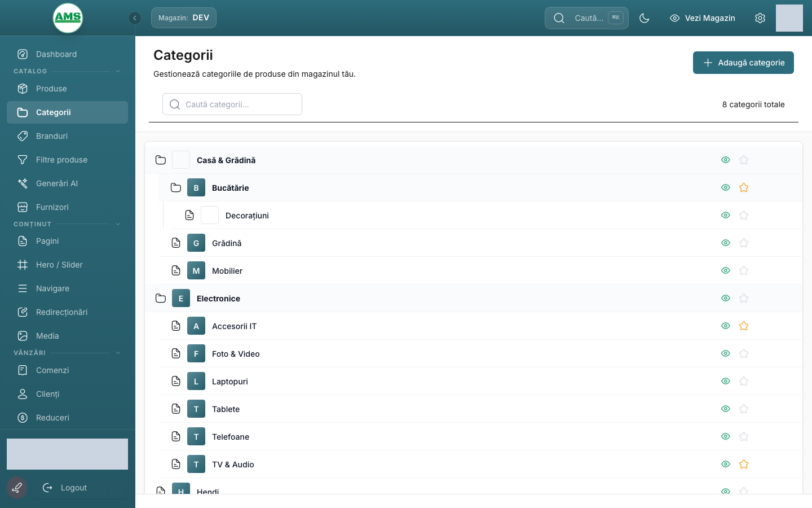Open settings via the gear icon
Image resolution: width=812 pixels, height=508 pixels.
point(760,18)
